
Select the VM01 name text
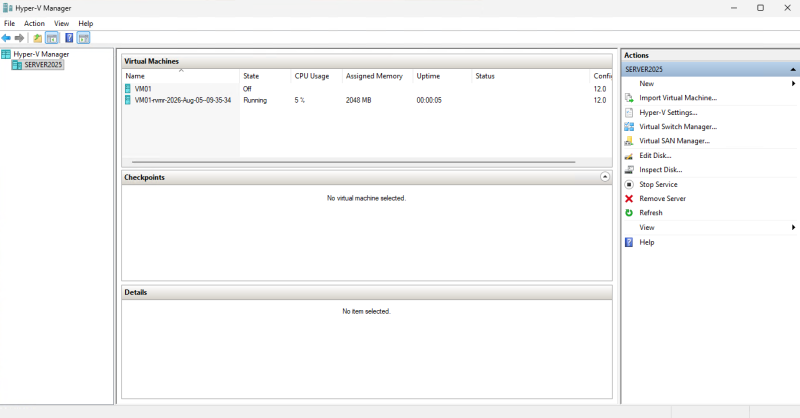click(143, 88)
